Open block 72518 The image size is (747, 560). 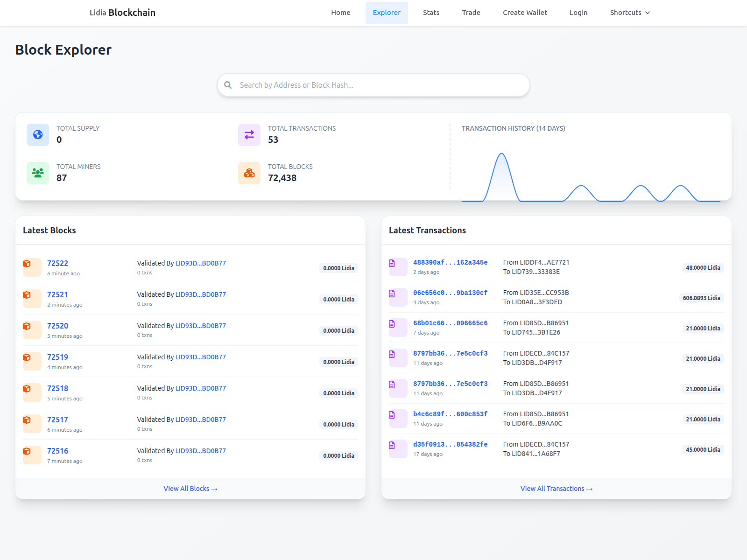click(x=57, y=388)
